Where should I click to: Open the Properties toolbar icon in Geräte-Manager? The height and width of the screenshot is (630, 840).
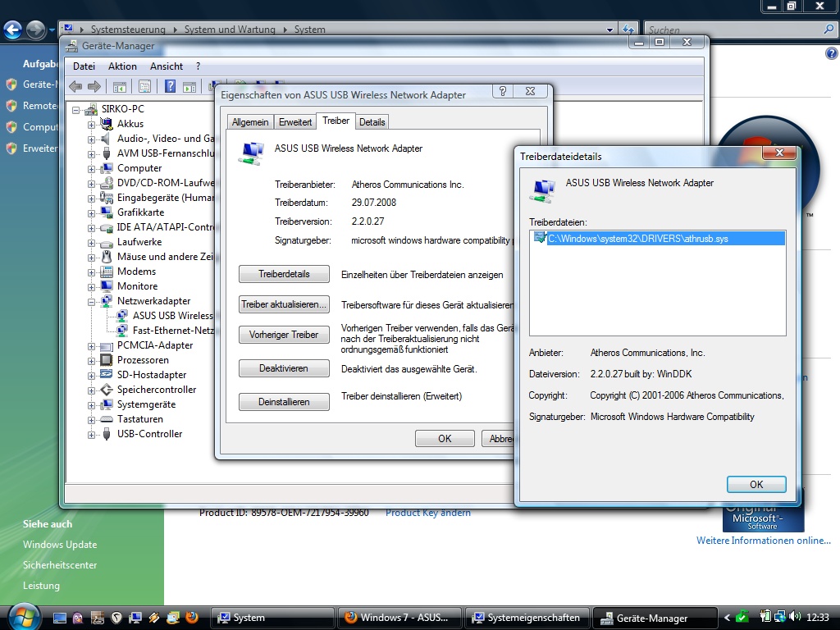point(144,86)
